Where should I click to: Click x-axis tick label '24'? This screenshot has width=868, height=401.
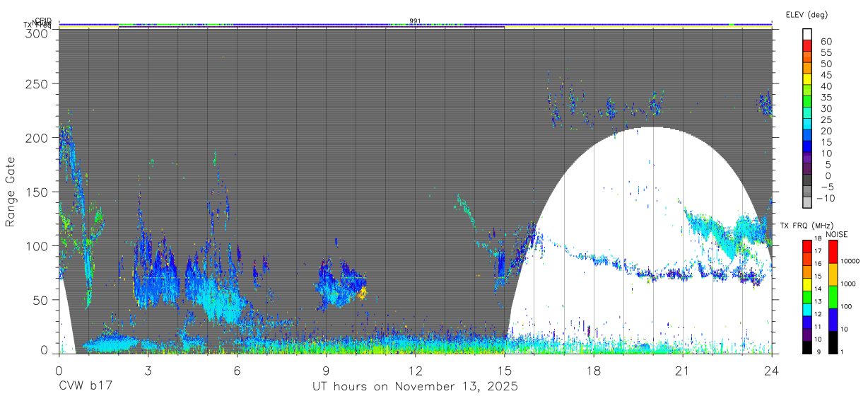pos(772,370)
